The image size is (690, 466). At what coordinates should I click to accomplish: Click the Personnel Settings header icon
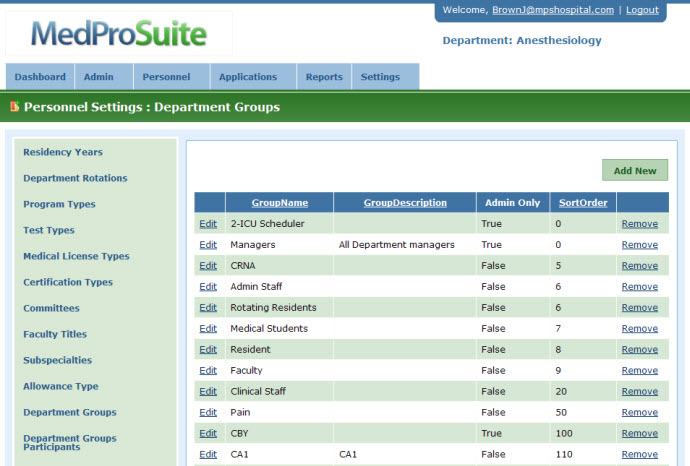[15, 106]
